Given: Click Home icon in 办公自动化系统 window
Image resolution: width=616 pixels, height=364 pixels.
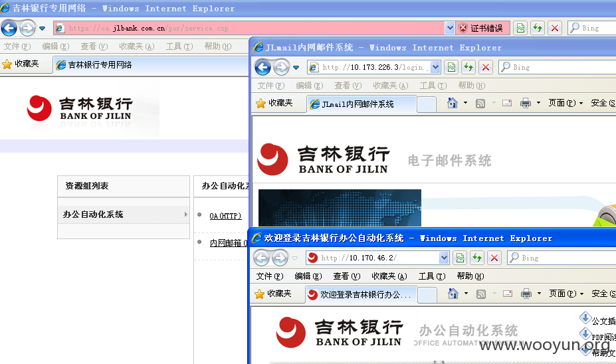Looking at the screenshot, I should (x=453, y=294).
